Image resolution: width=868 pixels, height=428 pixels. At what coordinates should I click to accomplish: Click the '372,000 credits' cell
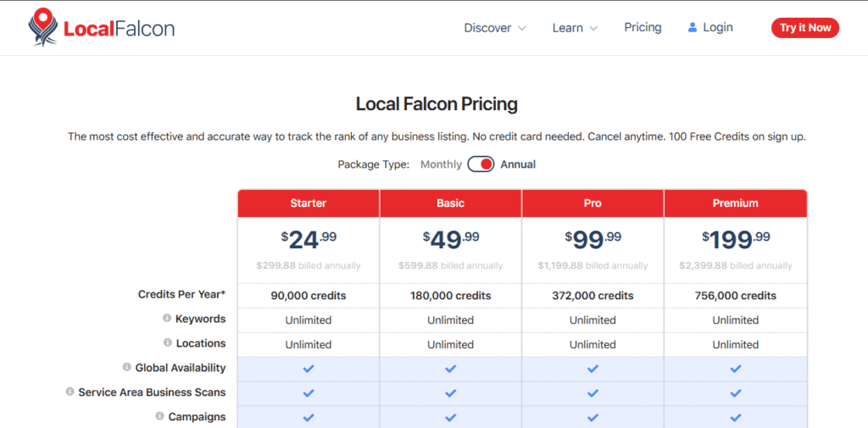coord(593,296)
